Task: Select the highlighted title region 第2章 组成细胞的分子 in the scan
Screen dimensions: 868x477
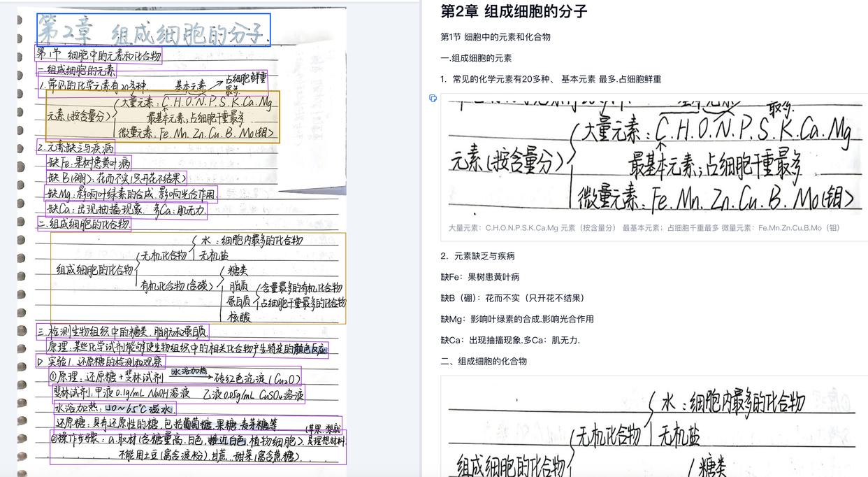Action: tap(154, 29)
